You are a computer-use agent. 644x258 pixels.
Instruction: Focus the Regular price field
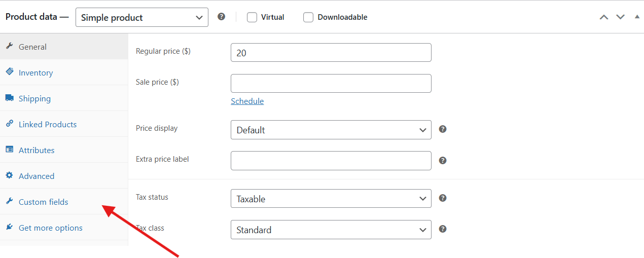331,53
